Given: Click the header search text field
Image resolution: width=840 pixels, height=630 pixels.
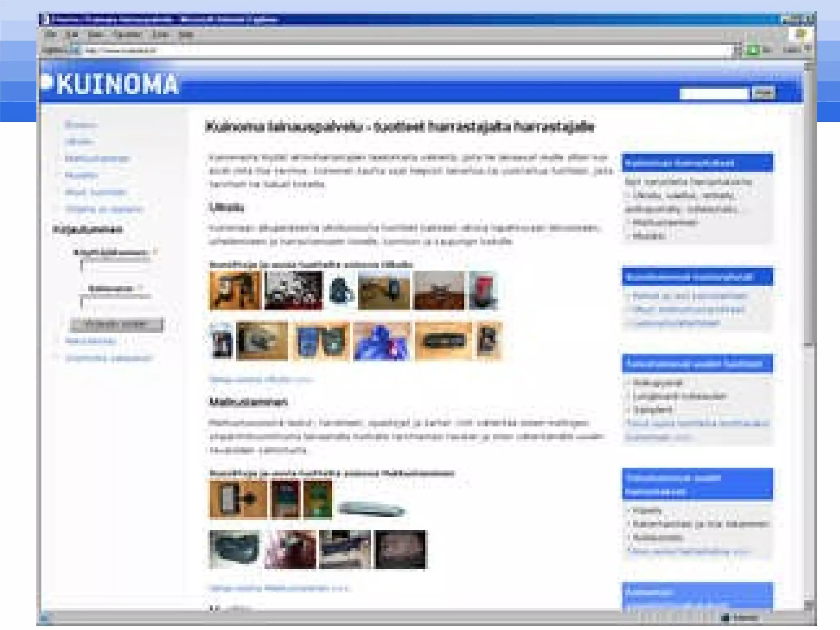Looking at the screenshot, I should (x=714, y=94).
